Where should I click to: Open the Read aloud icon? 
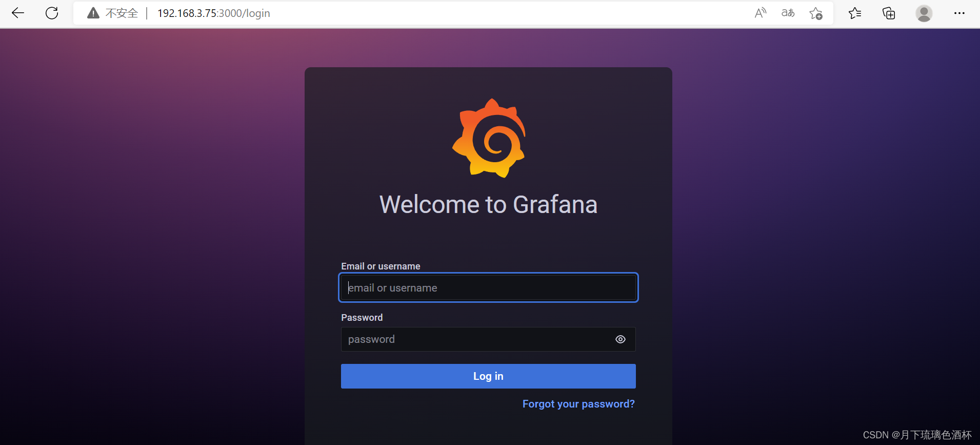pyautogui.click(x=761, y=13)
